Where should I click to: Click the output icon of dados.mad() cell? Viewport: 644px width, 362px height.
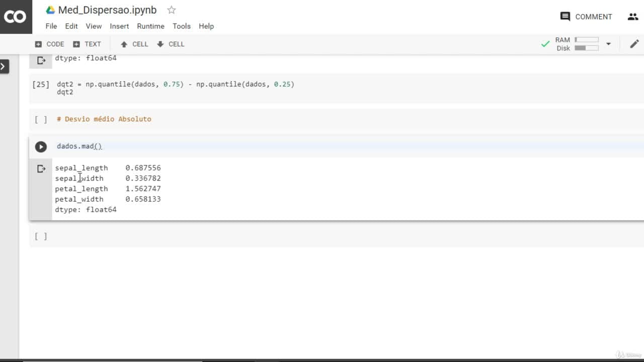[x=41, y=169]
